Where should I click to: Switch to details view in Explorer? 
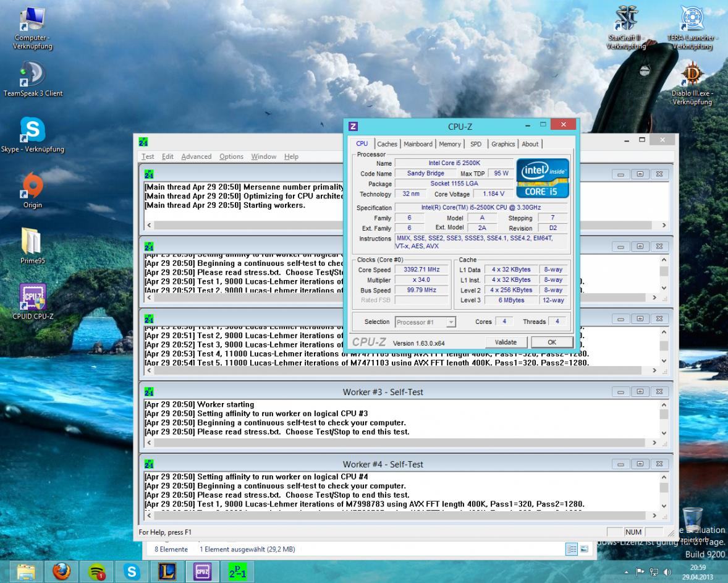572,549
